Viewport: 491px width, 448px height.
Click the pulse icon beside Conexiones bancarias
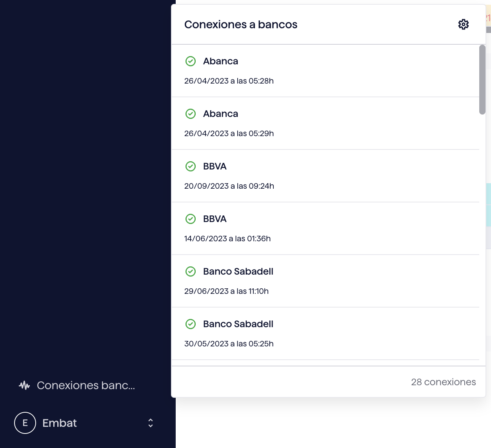point(24,385)
